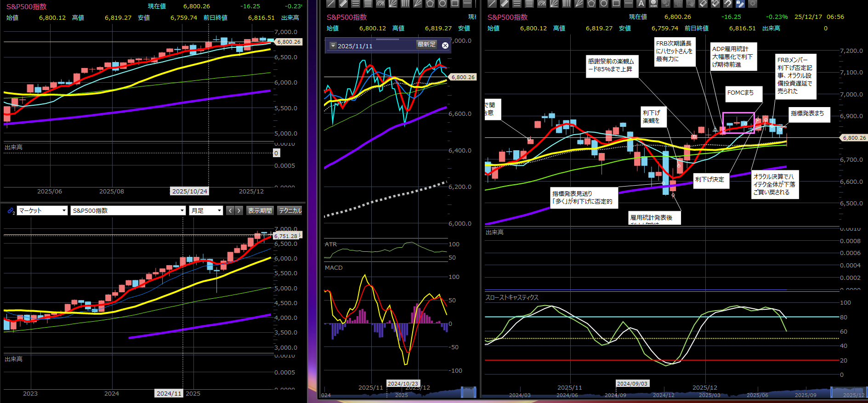Viewport: 868px width, 403px height.
Task: Select the trend line tool in middle chart toolbar
Action: (331, 4)
